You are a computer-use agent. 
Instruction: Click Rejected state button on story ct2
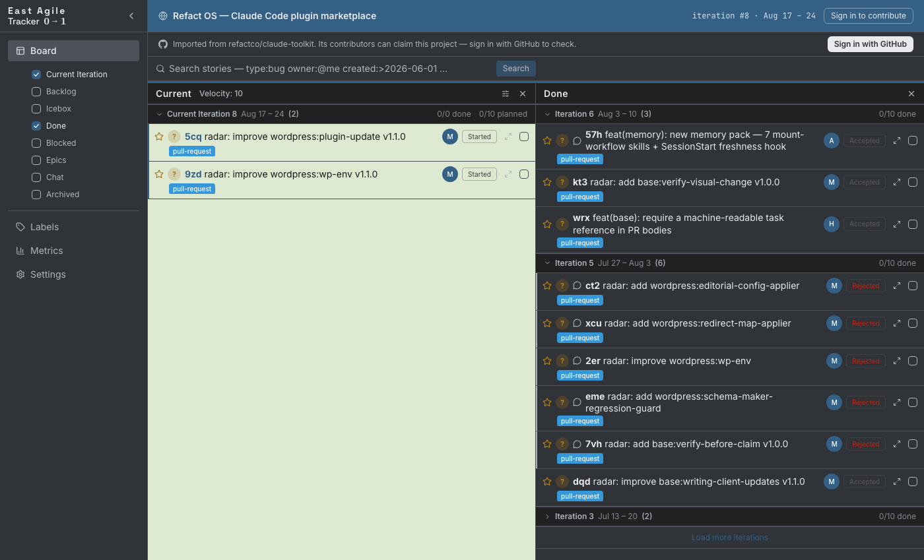tap(865, 286)
